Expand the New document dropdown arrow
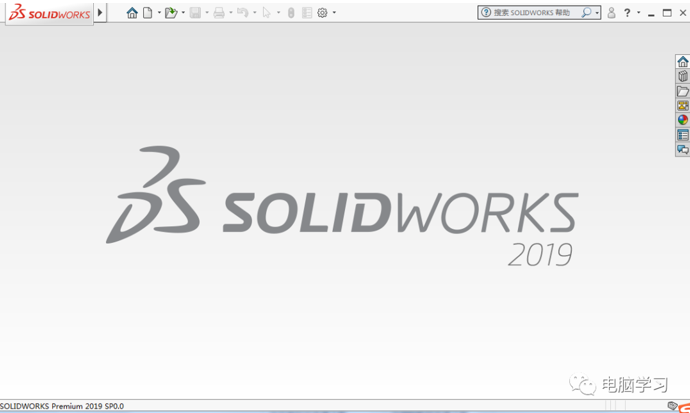 pyautogui.click(x=159, y=13)
